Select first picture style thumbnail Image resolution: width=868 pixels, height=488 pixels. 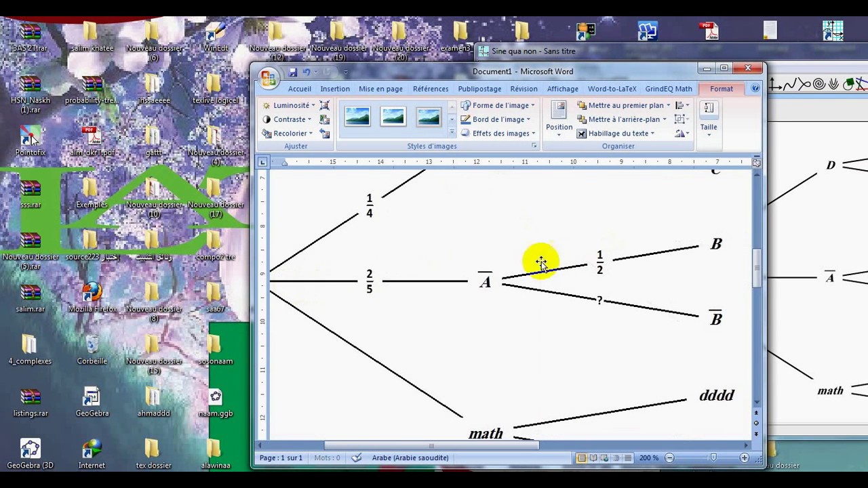(357, 117)
